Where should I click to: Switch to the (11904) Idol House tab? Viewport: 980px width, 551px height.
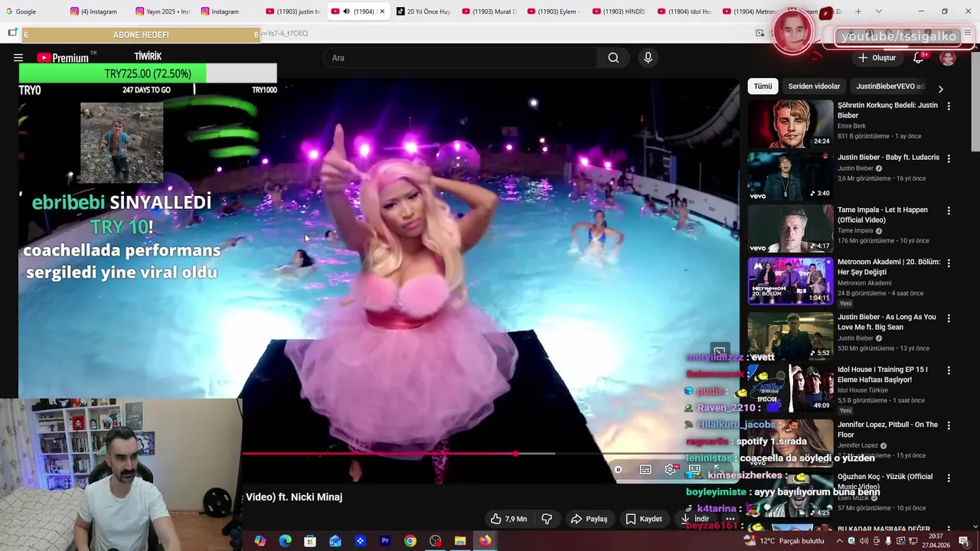pos(684,11)
